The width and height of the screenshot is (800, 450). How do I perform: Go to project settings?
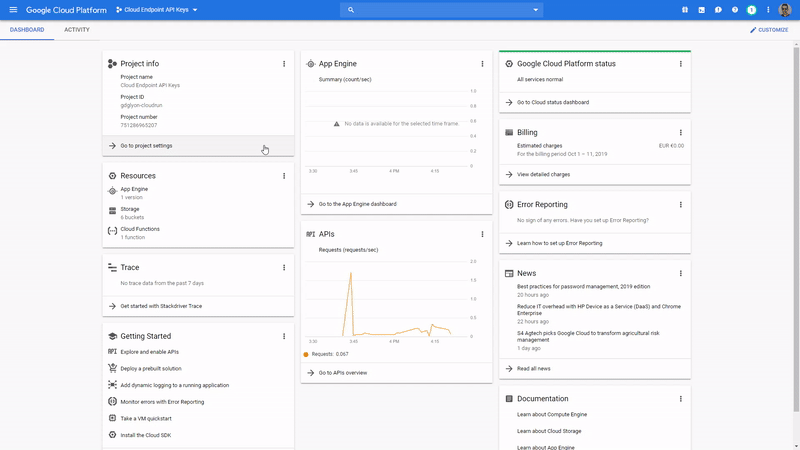click(198, 146)
